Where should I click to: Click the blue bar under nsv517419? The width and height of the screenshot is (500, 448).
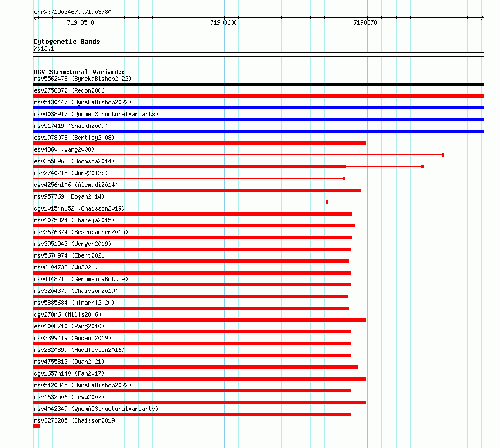pos(258,131)
